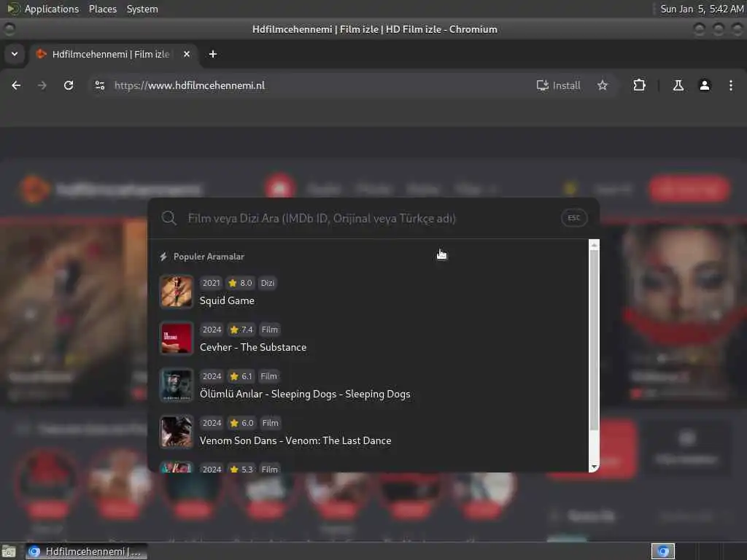
Task: Click the 2021 year badge on Squid Game
Action: (211, 283)
